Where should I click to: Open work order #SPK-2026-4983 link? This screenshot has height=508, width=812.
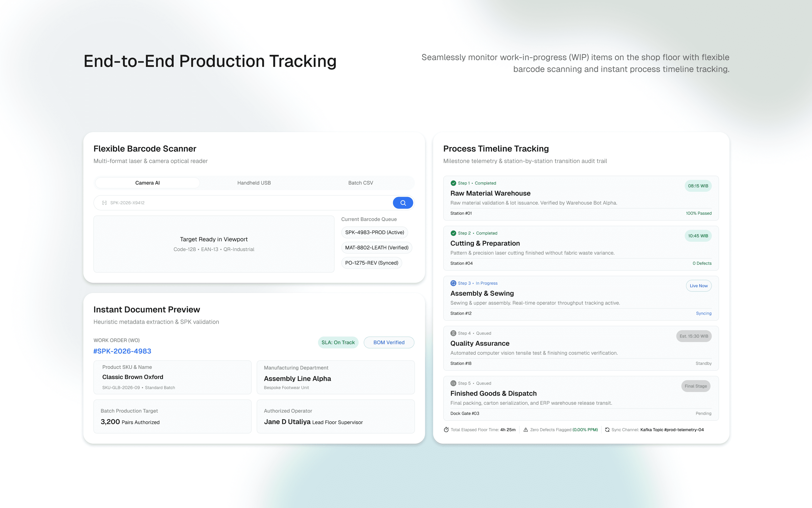coord(122,351)
